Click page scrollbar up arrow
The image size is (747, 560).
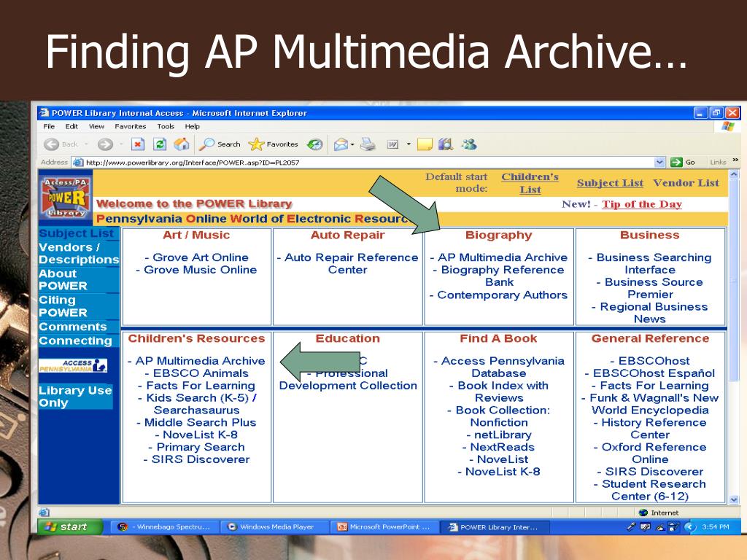(x=734, y=175)
